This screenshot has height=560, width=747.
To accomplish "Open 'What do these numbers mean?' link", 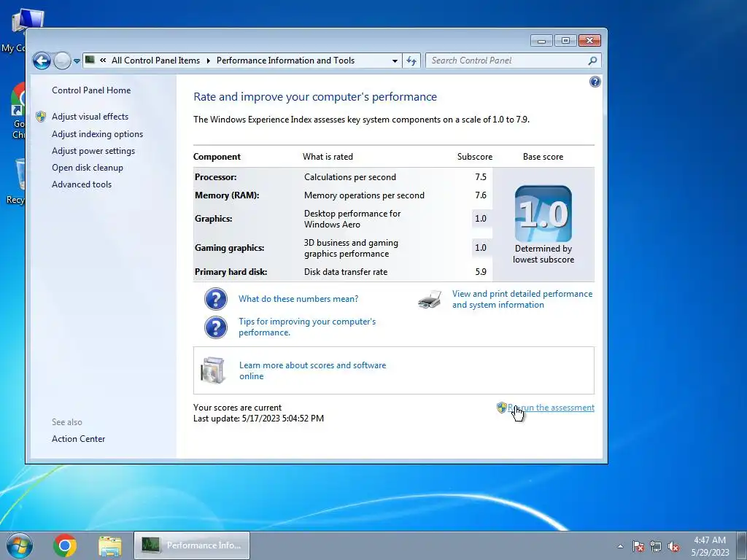I will [298, 298].
